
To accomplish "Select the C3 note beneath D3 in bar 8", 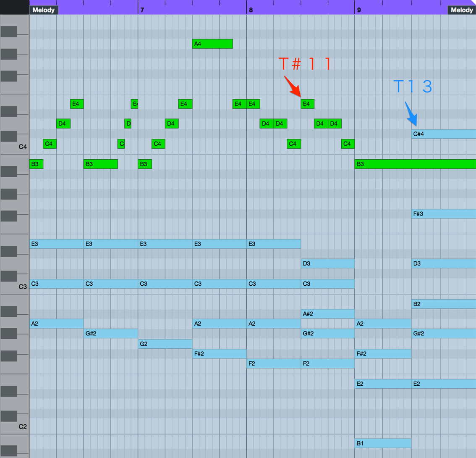I will click(327, 284).
